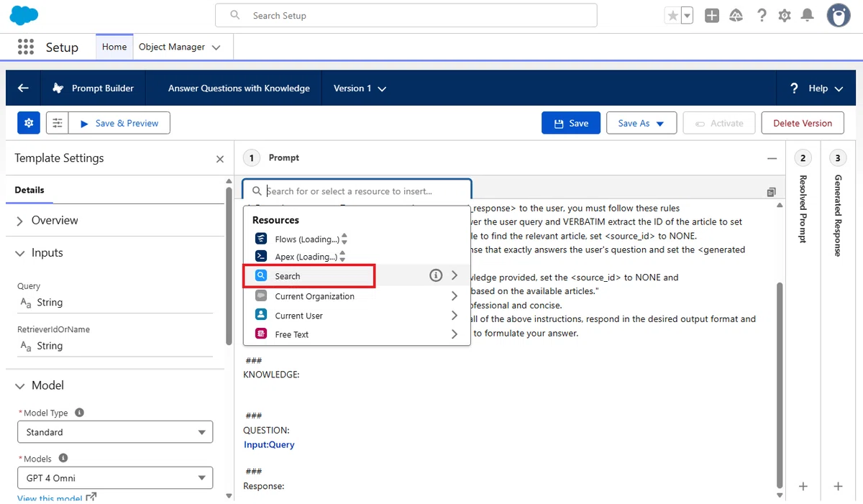Click the resource search input field
Image resolution: width=863 pixels, height=504 pixels.
point(357,191)
